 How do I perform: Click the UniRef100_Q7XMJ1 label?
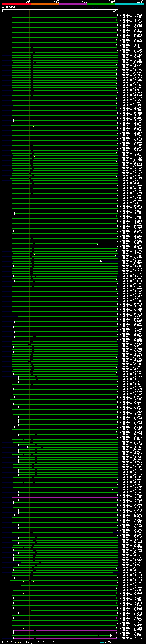point(131,67)
